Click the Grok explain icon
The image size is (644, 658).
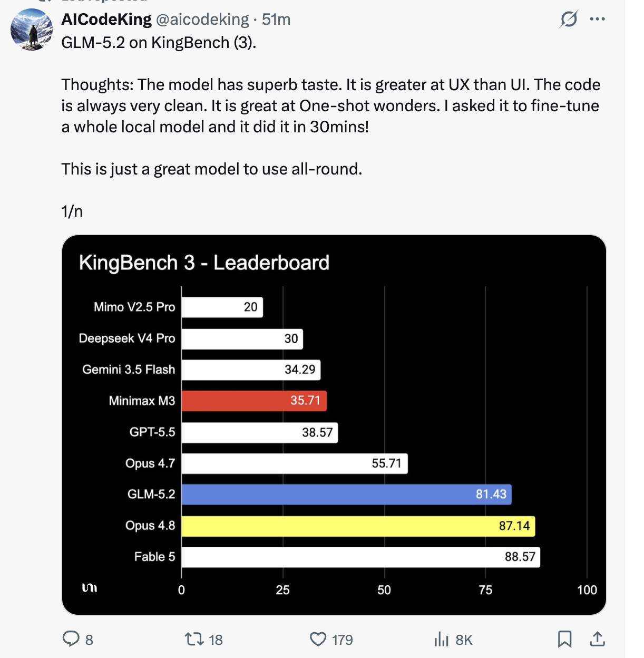569,20
